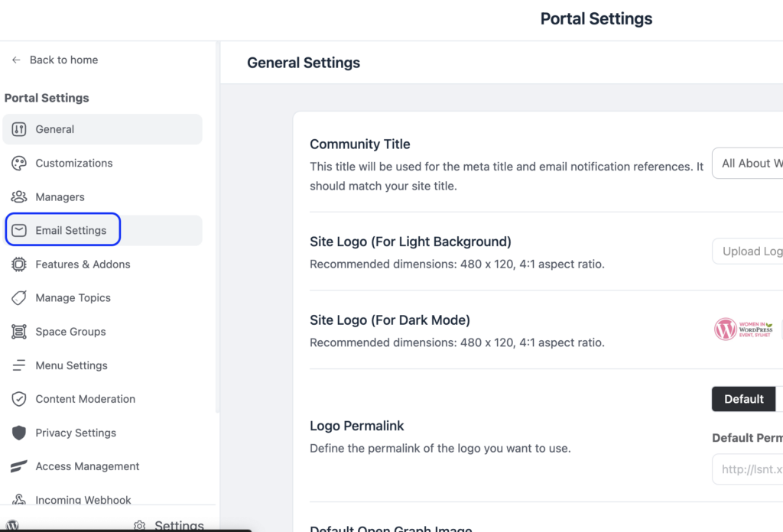The height and width of the screenshot is (532, 783).
Task: Click the Settings link at bottom
Action: (x=169, y=525)
